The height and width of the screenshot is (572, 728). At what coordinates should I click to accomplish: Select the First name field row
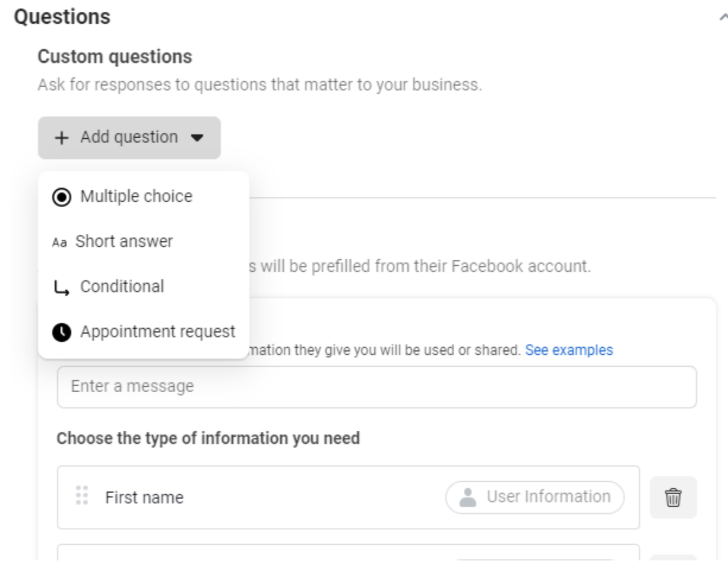pos(267,497)
